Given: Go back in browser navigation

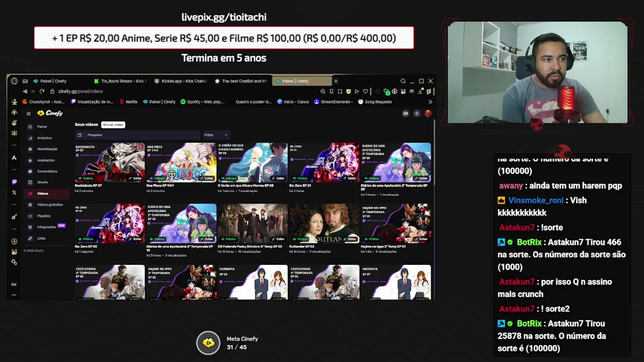Looking at the screenshot, I should [25, 92].
